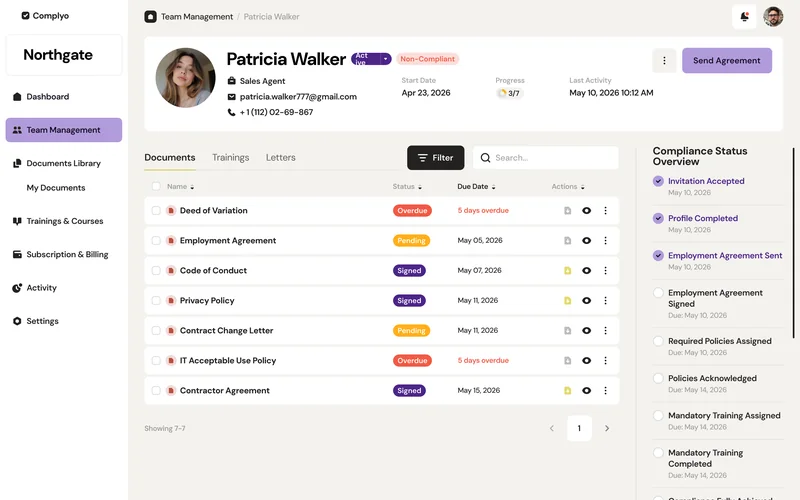Open row menu for Privacy Policy
Image resolution: width=800 pixels, height=500 pixels.
point(606,301)
